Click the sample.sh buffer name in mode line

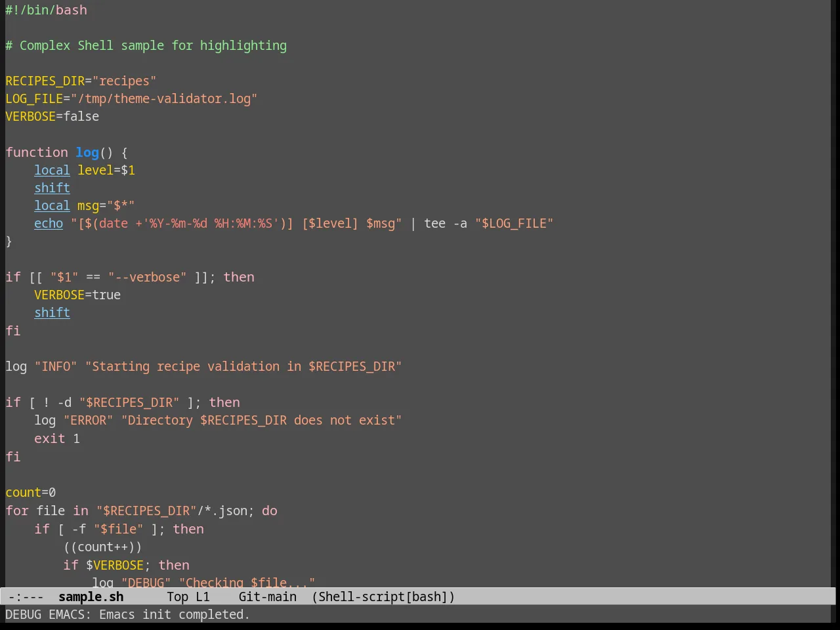tap(91, 597)
